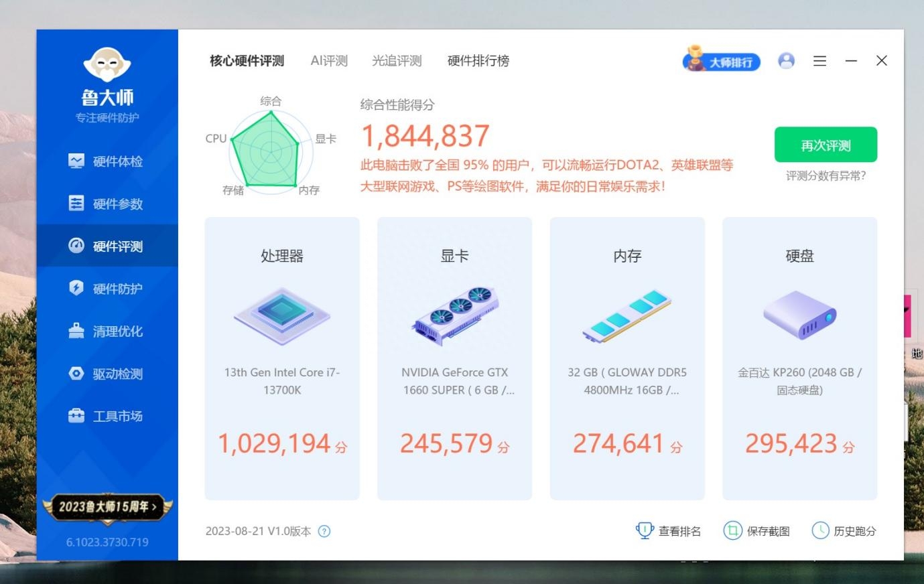
Task: Minimize the 鲁大师 window
Action: coord(851,61)
